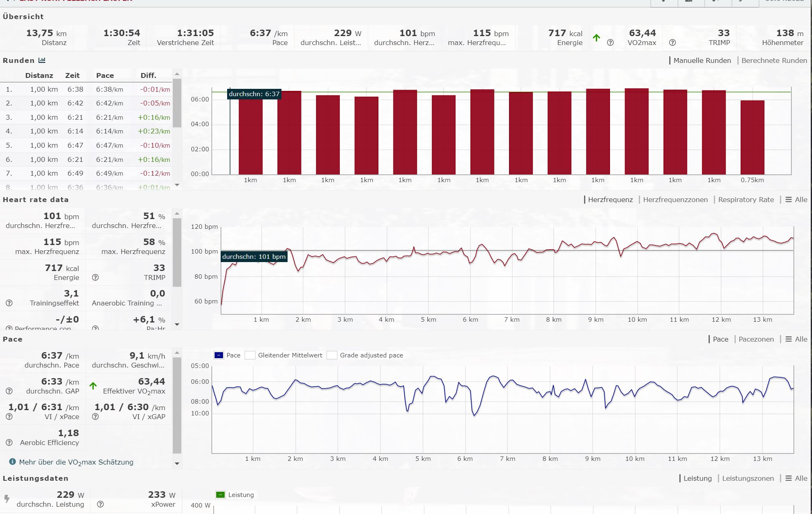Open the lap chart icon beside Runden

[42, 60]
